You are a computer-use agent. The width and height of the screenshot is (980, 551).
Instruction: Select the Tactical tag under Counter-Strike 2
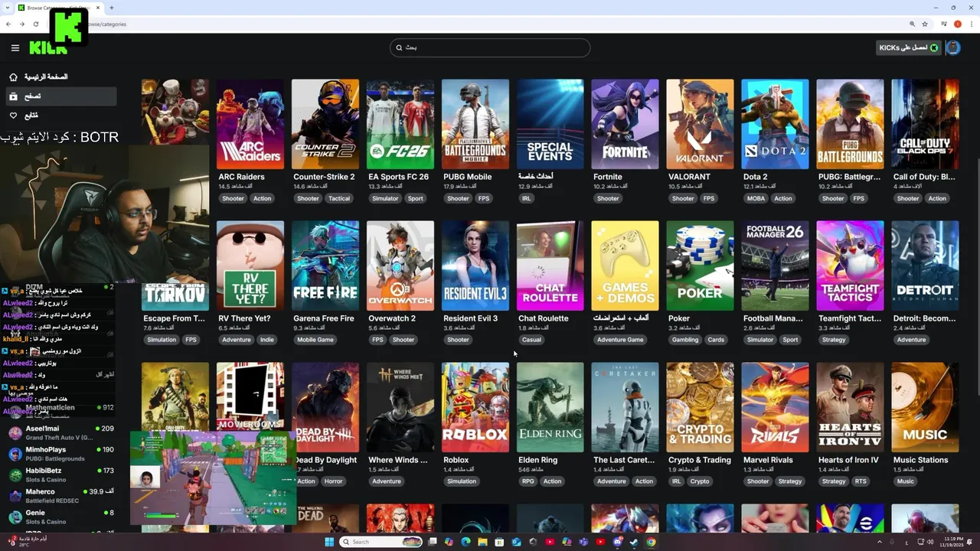tap(339, 198)
